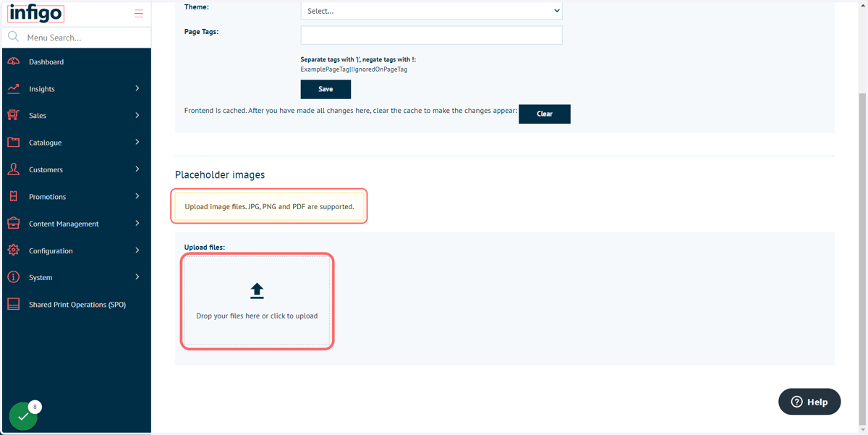Open the Help button
The height and width of the screenshot is (435, 868).
pyautogui.click(x=809, y=402)
